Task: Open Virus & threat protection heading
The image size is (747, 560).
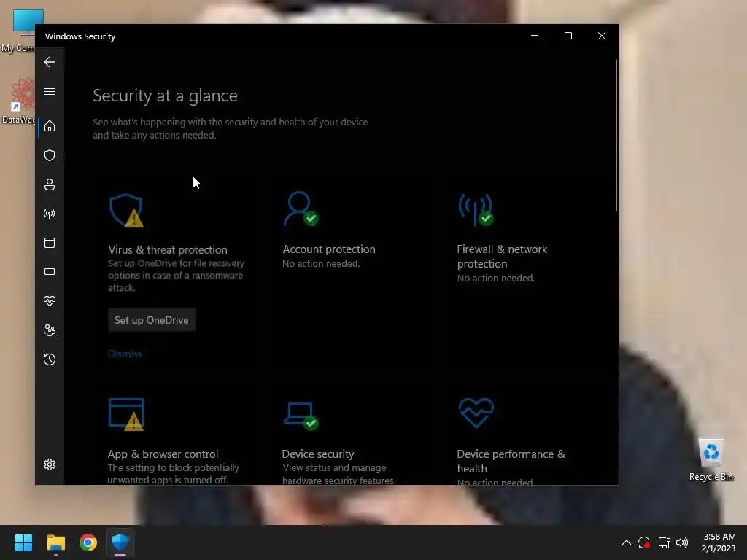Action: [x=168, y=250]
